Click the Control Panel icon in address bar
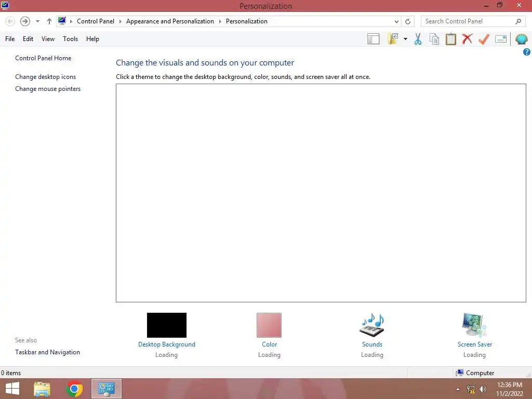The height and width of the screenshot is (399, 532). [x=62, y=21]
